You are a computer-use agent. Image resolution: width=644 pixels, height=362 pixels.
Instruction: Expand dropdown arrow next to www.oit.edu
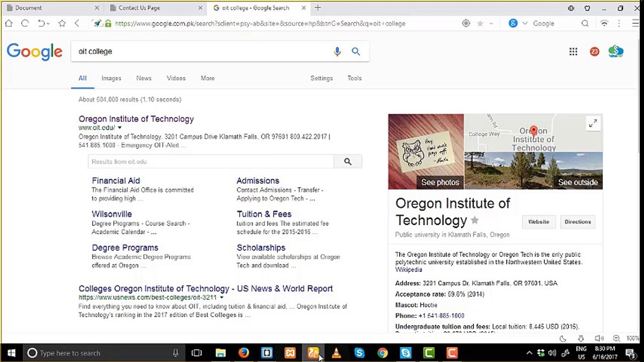pos(120,128)
